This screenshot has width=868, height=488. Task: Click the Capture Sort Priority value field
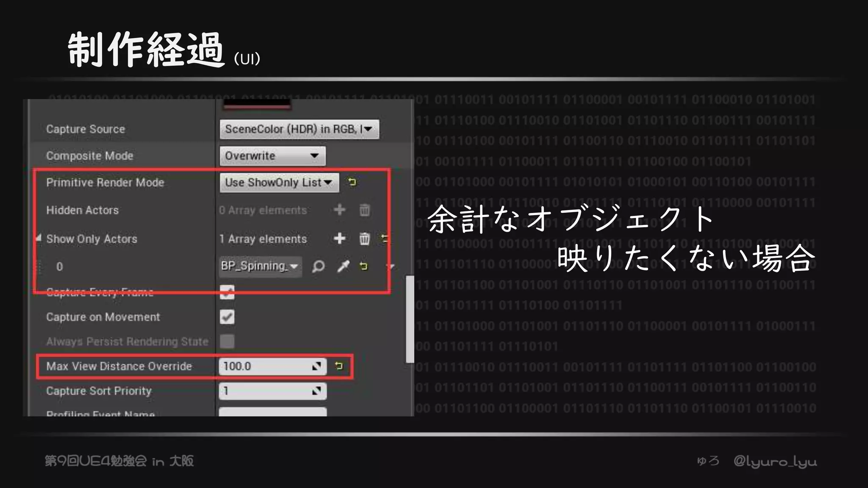(273, 391)
